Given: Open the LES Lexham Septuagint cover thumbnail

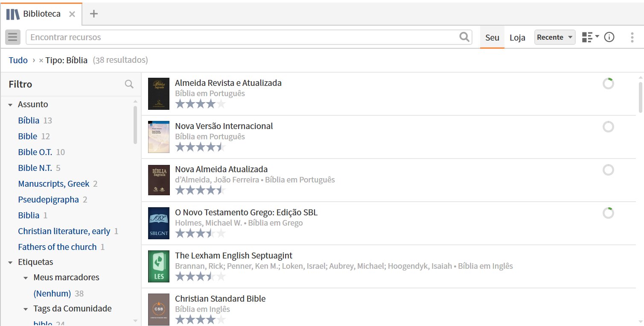Looking at the screenshot, I should (159, 266).
